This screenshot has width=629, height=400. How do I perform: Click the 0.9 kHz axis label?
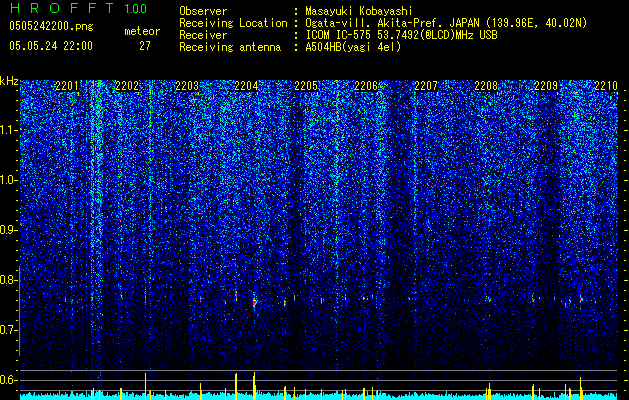click(x=9, y=230)
